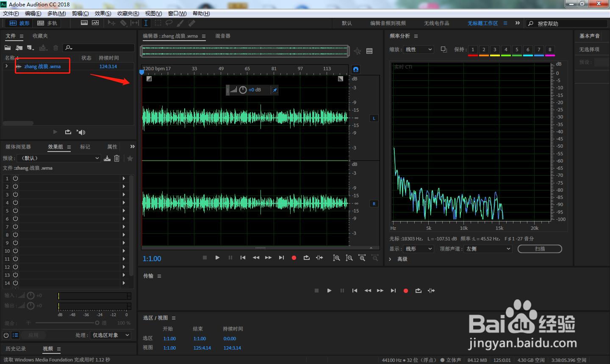Toggle power for effects slot 10
This screenshot has height=364, width=610.
(x=15, y=251)
